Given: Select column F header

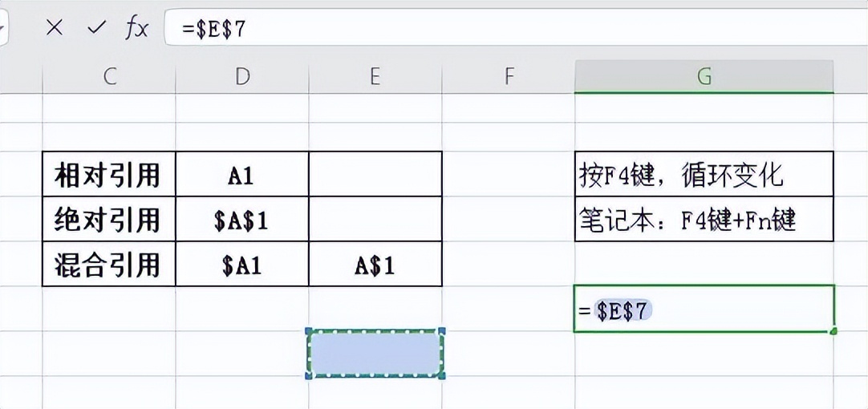Looking at the screenshot, I should [508, 76].
